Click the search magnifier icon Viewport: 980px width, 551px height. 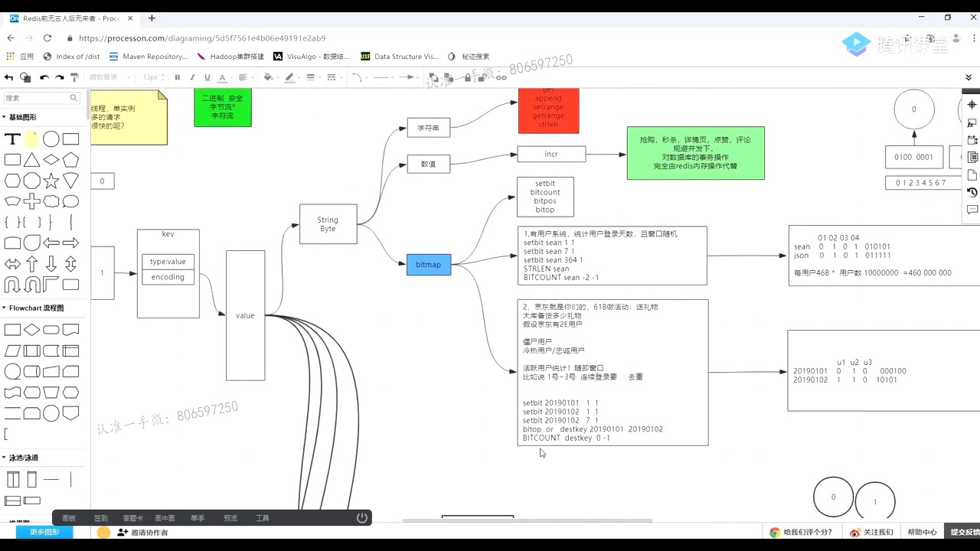[x=73, y=98]
